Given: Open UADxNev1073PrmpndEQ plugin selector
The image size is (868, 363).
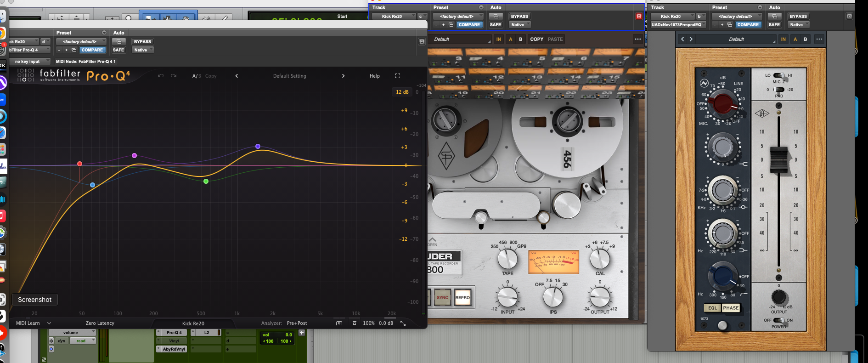Looking at the screenshot, I should pyautogui.click(x=677, y=25).
